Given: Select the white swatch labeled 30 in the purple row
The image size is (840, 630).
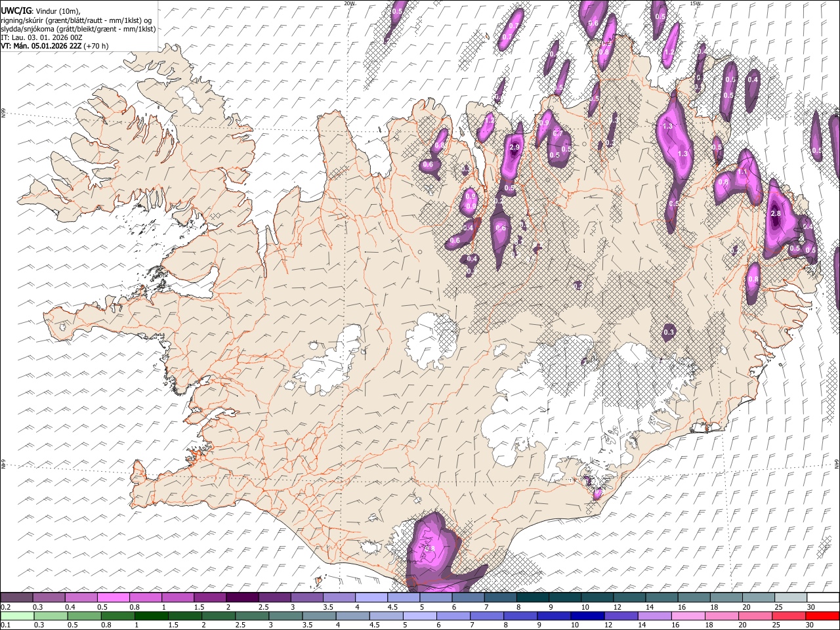Looking at the screenshot, I should pyautogui.click(x=823, y=598).
